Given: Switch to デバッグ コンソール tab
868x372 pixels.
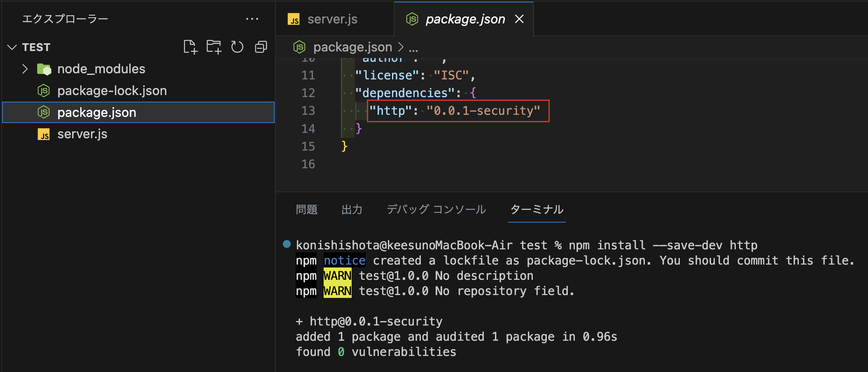Looking at the screenshot, I should [x=436, y=209].
